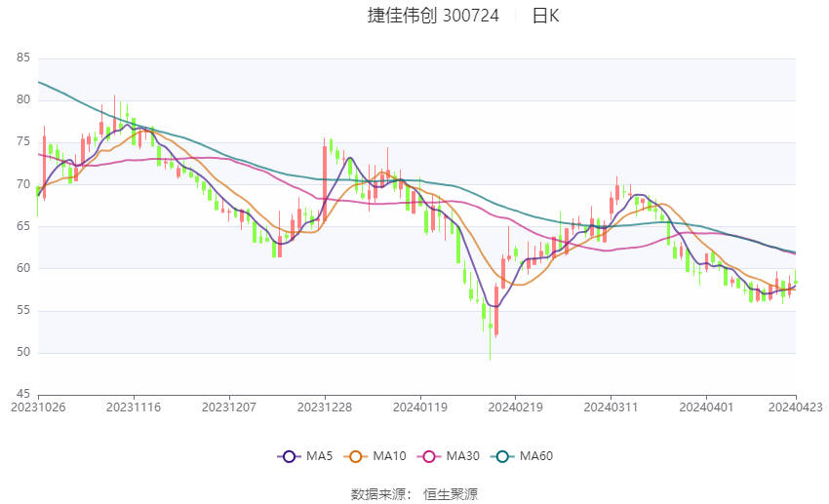
Task: Click the tall red candlestick at 20231228
Action: point(325,182)
